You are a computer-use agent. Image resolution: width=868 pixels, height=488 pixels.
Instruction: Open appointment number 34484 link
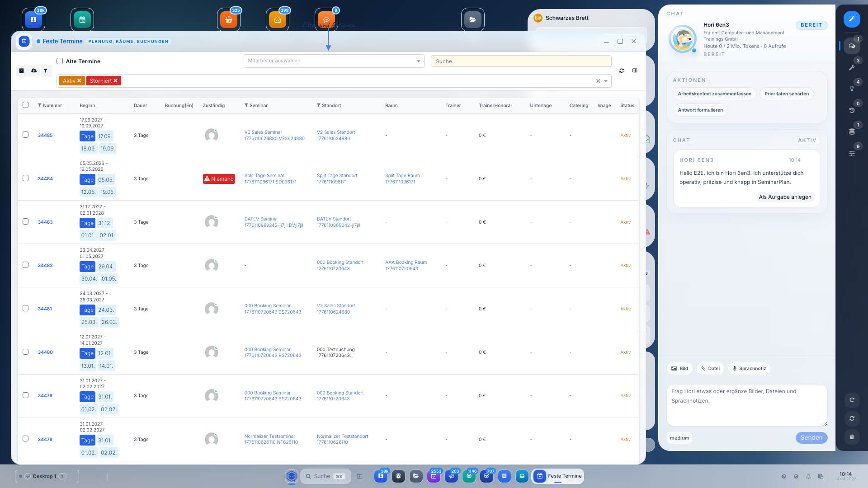(45, 179)
